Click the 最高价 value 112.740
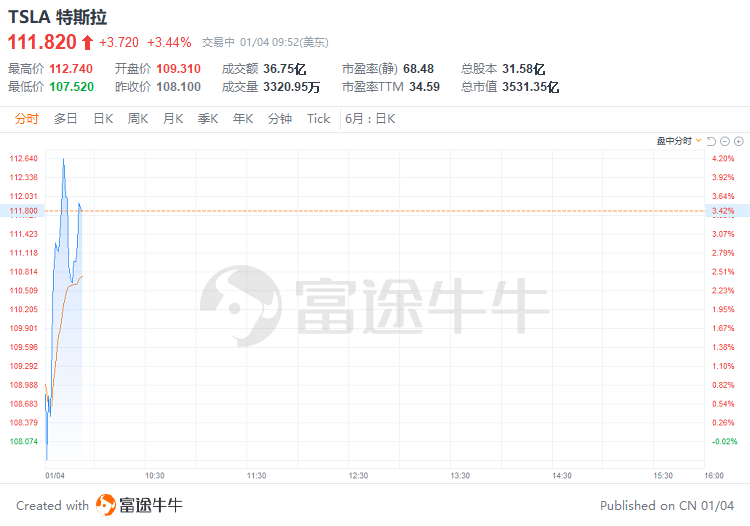This screenshot has width=750, height=526. [71, 69]
